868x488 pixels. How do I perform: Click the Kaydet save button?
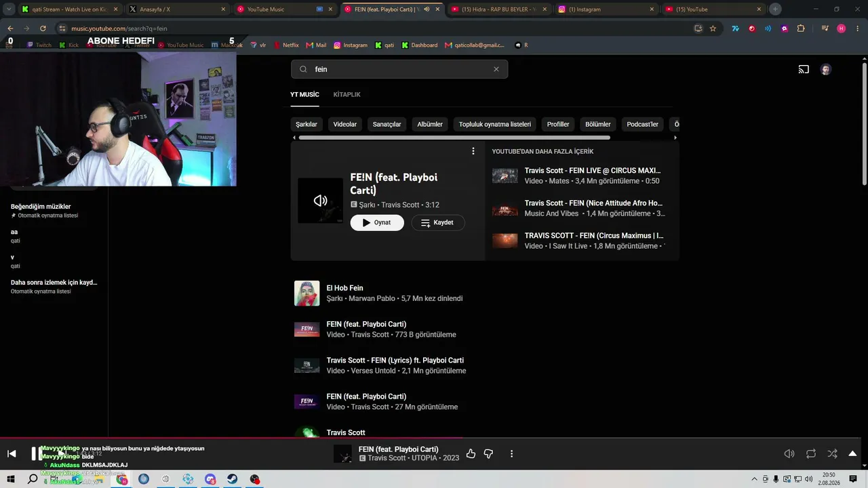coord(437,222)
